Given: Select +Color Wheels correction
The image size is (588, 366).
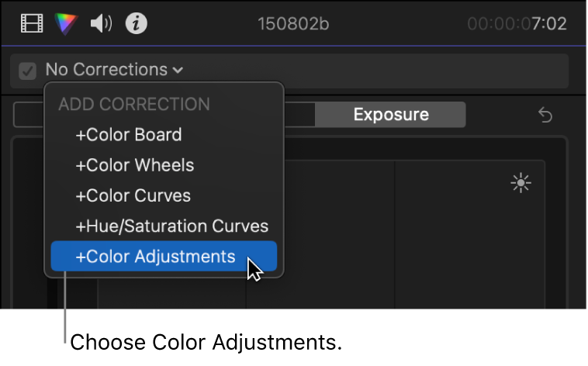Looking at the screenshot, I should [x=134, y=165].
